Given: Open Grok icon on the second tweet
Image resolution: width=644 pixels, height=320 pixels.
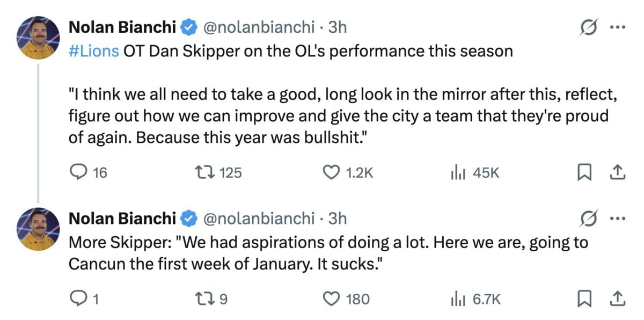Looking at the screenshot, I should (x=588, y=219).
